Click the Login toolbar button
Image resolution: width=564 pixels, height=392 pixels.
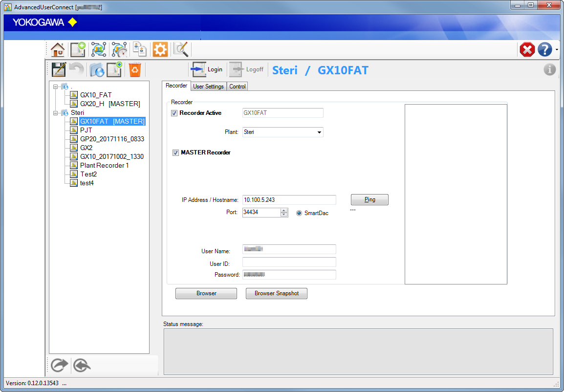coord(207,69)
